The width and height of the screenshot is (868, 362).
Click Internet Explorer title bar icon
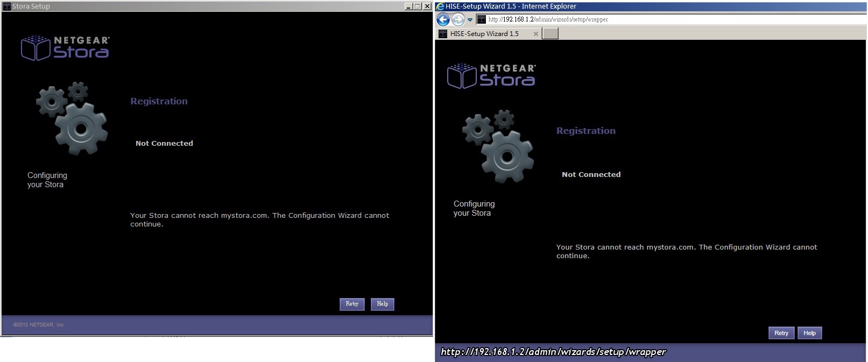pos(440,6)
